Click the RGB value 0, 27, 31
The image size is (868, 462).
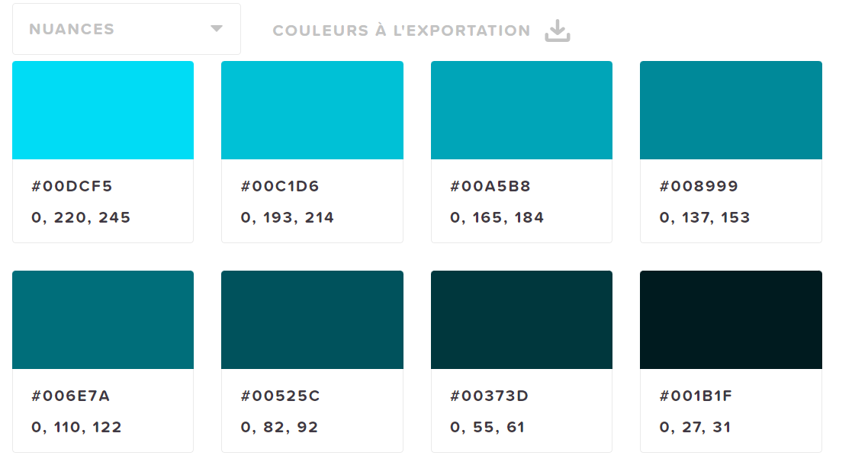pyautogui.click(x=695, y=427)
